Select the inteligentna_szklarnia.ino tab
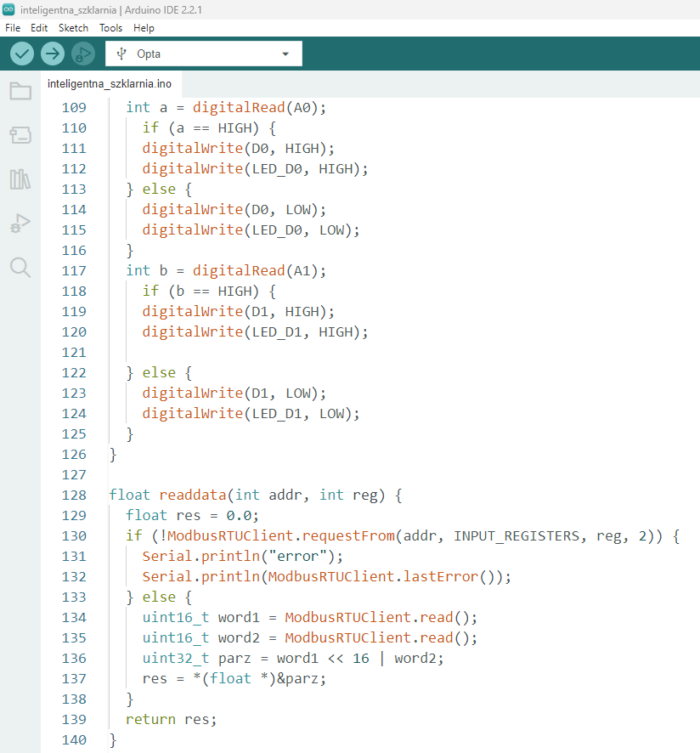 click(110, 84)
